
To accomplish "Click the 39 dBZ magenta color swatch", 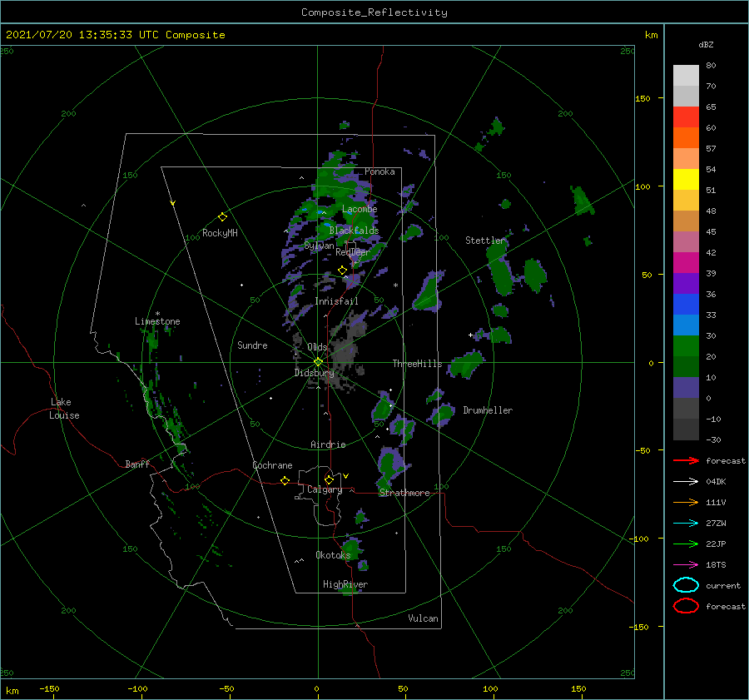I will 686,263.
